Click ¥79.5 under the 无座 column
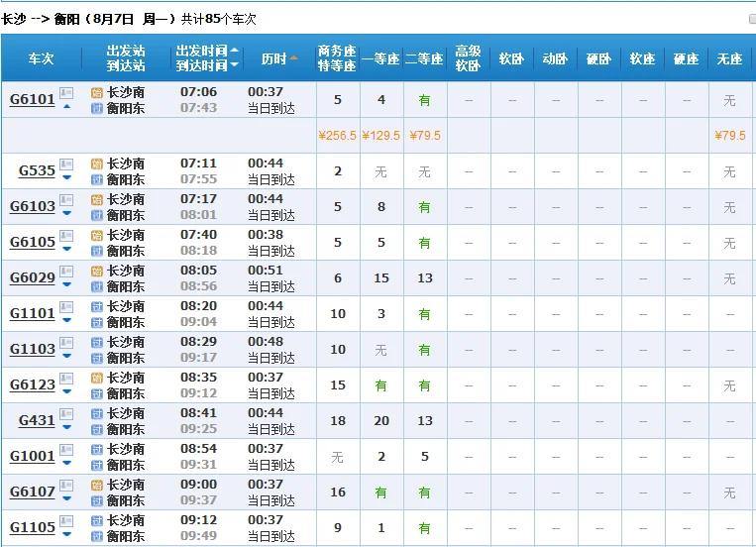Image resolution: width=756 pixels, height=547 pixels. [x=730, y=136]
